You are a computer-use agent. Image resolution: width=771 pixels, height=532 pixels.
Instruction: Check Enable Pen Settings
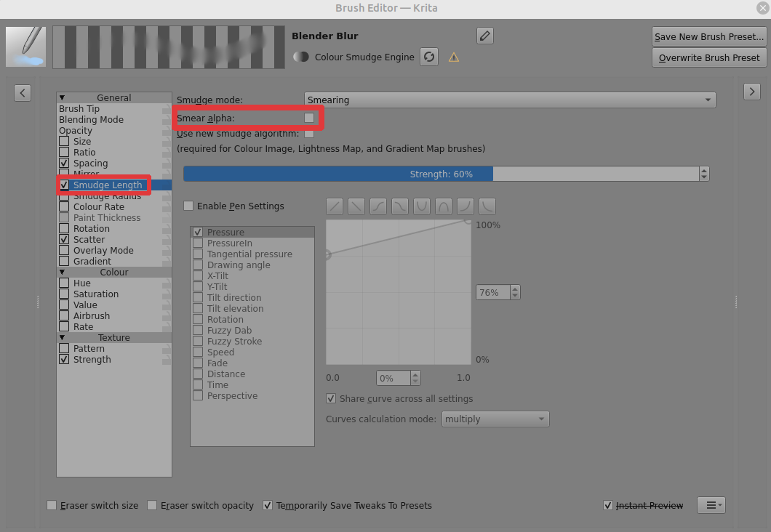pyautogui.click(x=188, y=206)
